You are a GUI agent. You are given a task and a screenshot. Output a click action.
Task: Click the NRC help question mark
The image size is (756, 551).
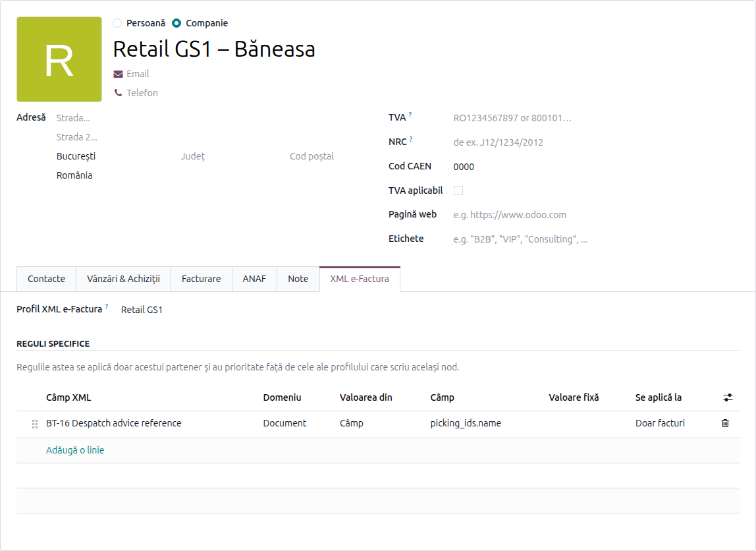[x=411, y=140]
